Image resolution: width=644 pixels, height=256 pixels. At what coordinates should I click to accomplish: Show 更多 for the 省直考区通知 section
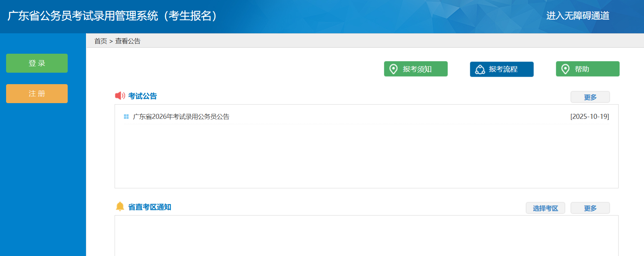coord(590,208)
